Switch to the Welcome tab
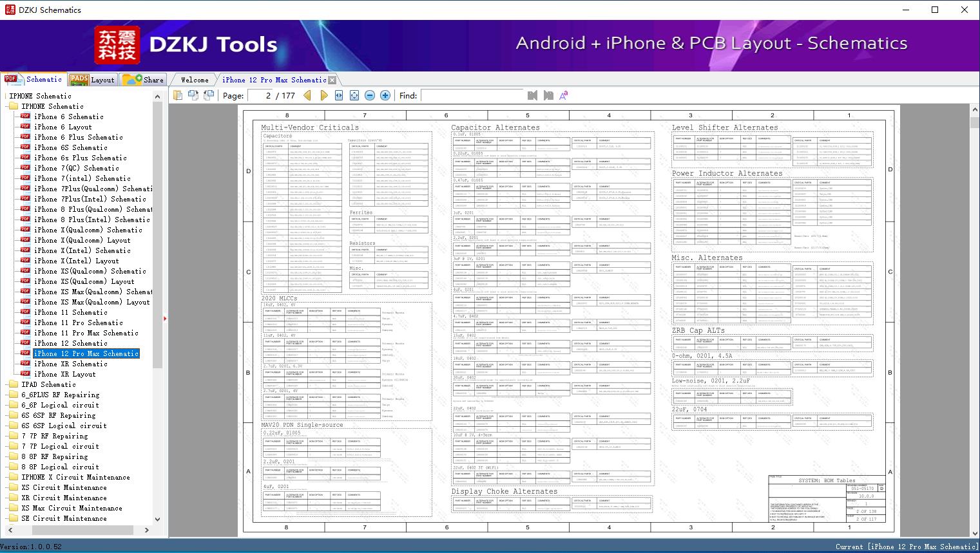Viewport: 980px width, 553px height. (x=195, y=80)
